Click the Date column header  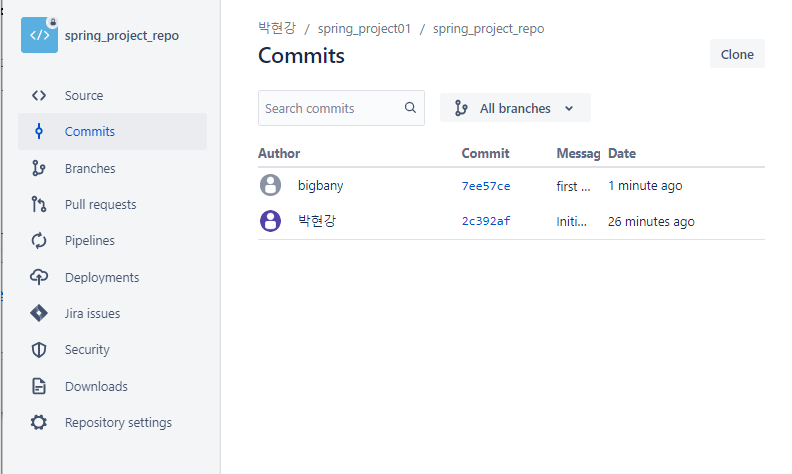(622, 153)
